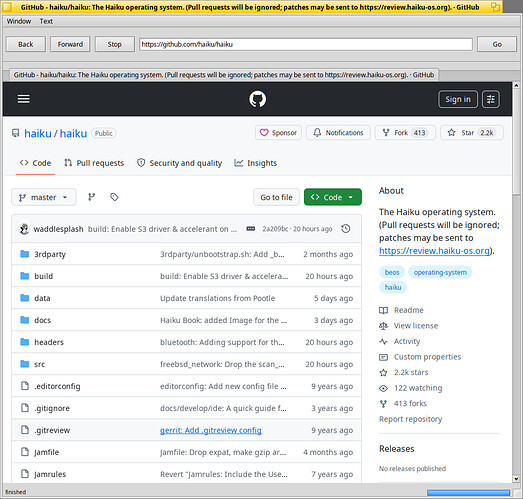523x499 pixels.
Task: Click the haiku topic tag
Action: click(393, 287)
